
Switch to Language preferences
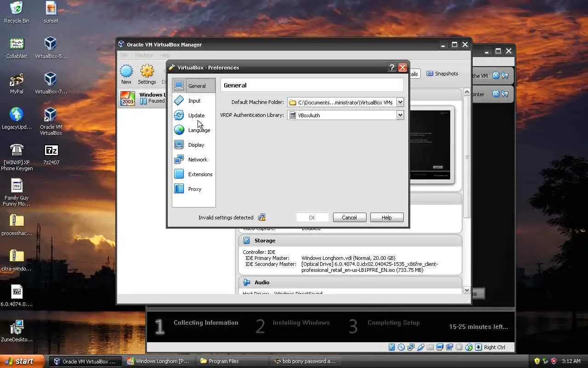pos(194,130)
